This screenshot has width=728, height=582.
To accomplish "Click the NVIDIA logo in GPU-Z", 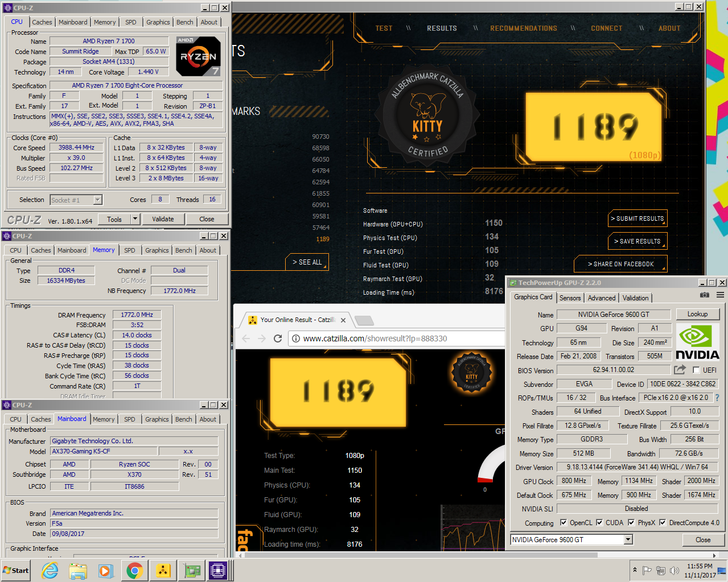I will pos(697,342).
